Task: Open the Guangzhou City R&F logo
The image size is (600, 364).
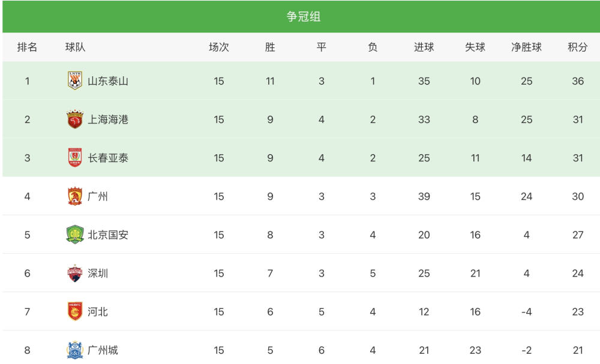Action: pyautogui.click(x=74, y=350)
